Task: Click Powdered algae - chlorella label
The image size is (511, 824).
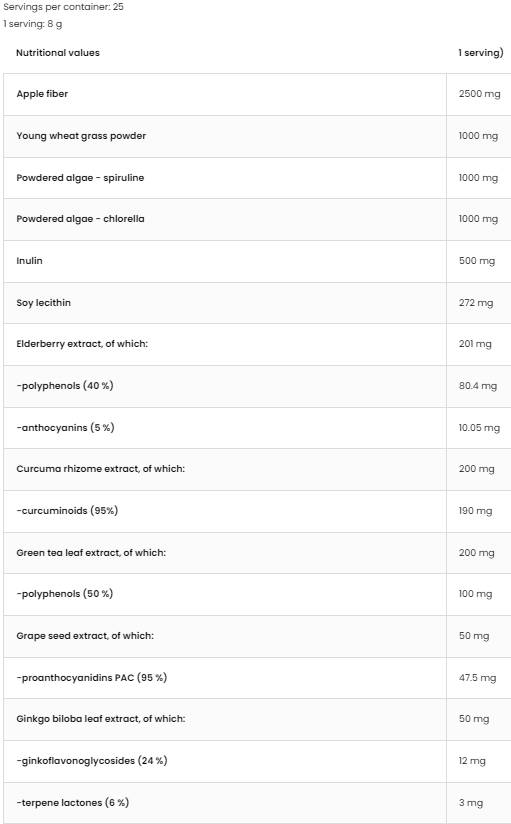Action: [80, 219]
